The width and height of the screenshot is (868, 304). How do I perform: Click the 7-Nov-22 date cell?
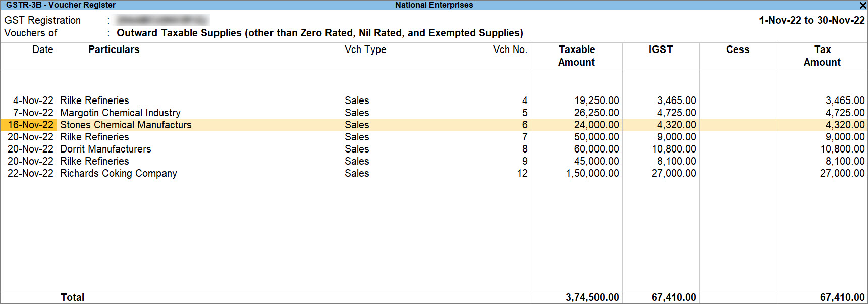pos(33,113)
